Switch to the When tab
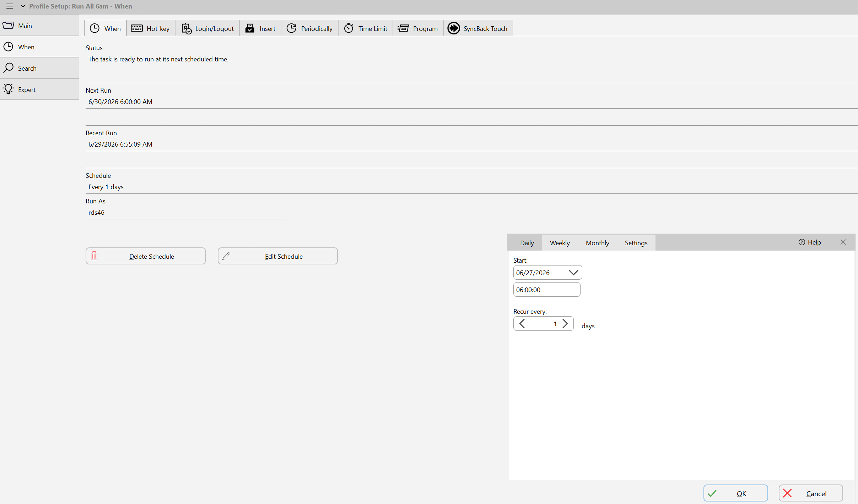Screen dimensions: 858x504 click(x=106, y=28)
